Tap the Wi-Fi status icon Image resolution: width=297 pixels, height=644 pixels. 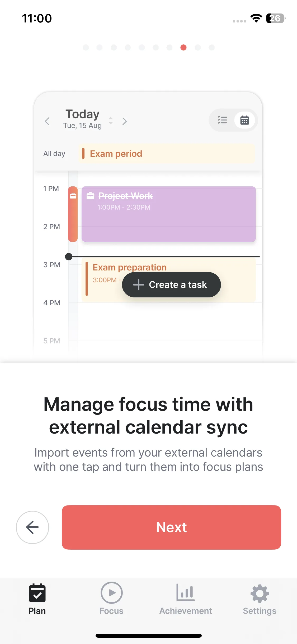point(256,18)
